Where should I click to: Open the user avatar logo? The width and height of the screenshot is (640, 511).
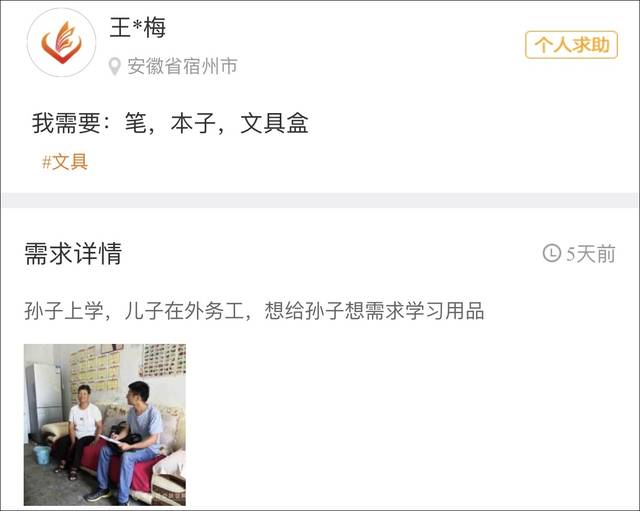(61, 42)
